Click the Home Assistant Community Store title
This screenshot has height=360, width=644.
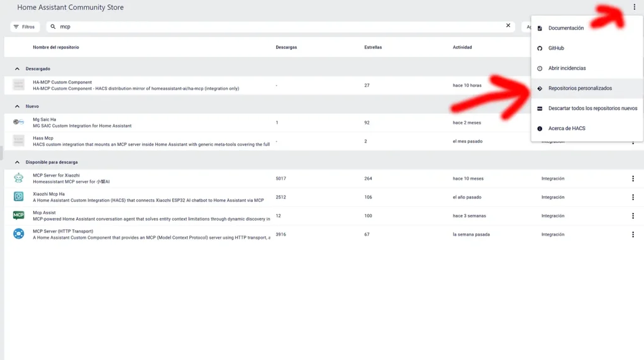click(70, 8)
